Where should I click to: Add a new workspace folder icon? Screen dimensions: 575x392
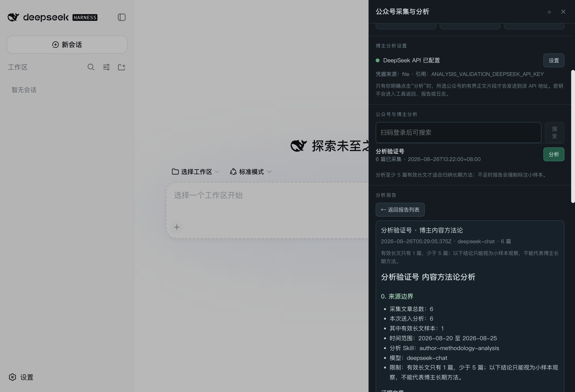pos(121,67)
